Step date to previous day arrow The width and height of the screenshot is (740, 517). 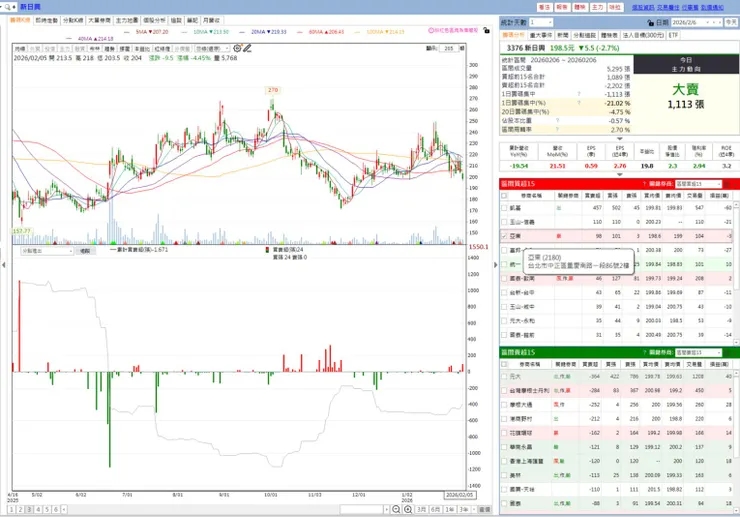714,22
